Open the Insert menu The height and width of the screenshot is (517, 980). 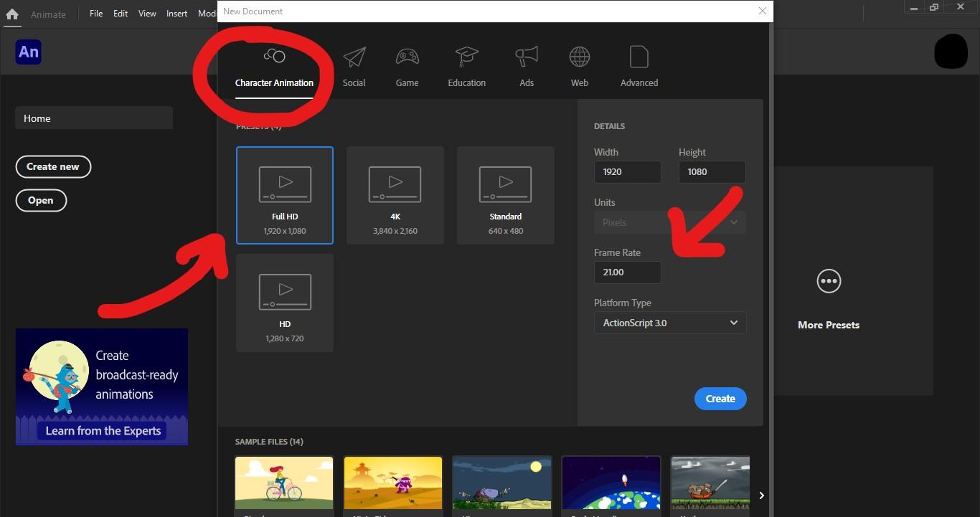[x=176, y=14]
